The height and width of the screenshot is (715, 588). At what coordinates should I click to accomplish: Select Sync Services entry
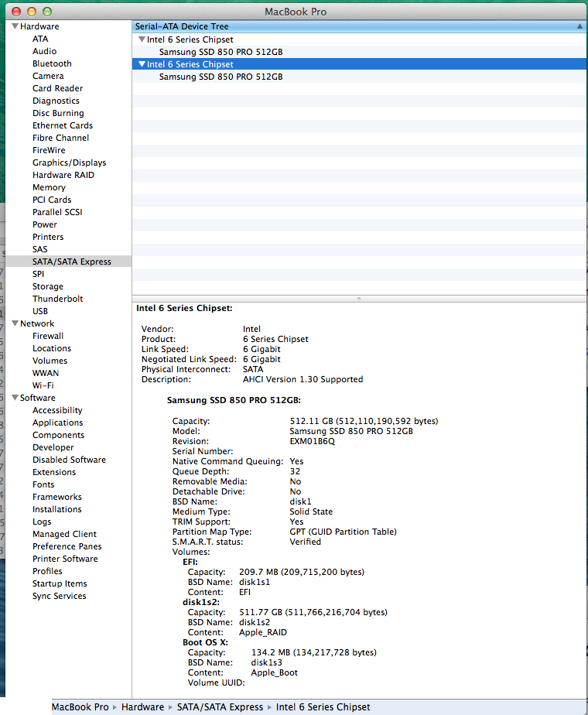[60, 596]
